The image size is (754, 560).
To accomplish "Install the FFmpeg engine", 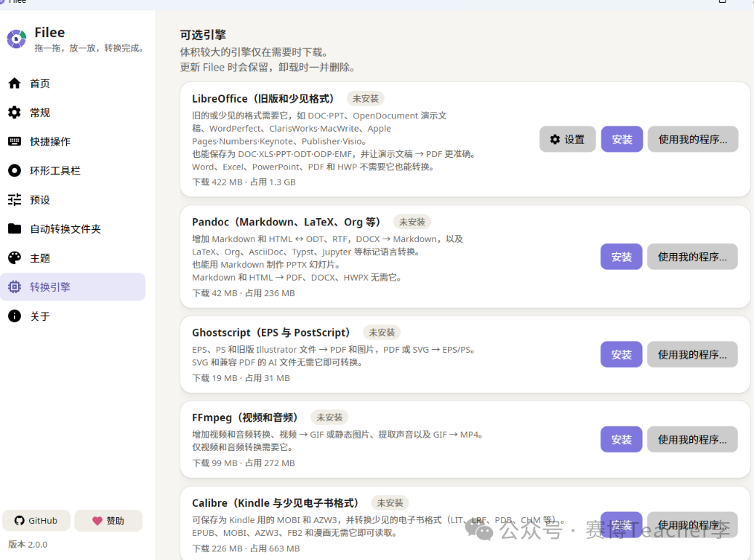I will coord(621,440).
